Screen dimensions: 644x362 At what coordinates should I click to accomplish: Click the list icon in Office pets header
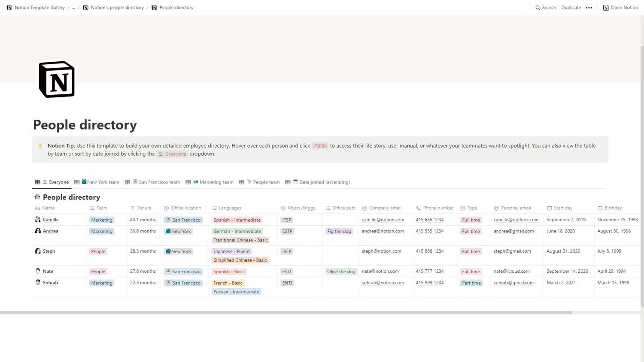pos(328,208)
